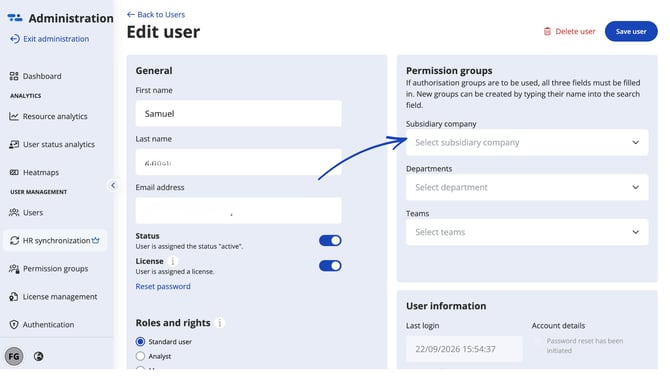This screenshot has width=670, height=376.
Task: Click the User status analytics icon
Action: click(x=14, y=144)
